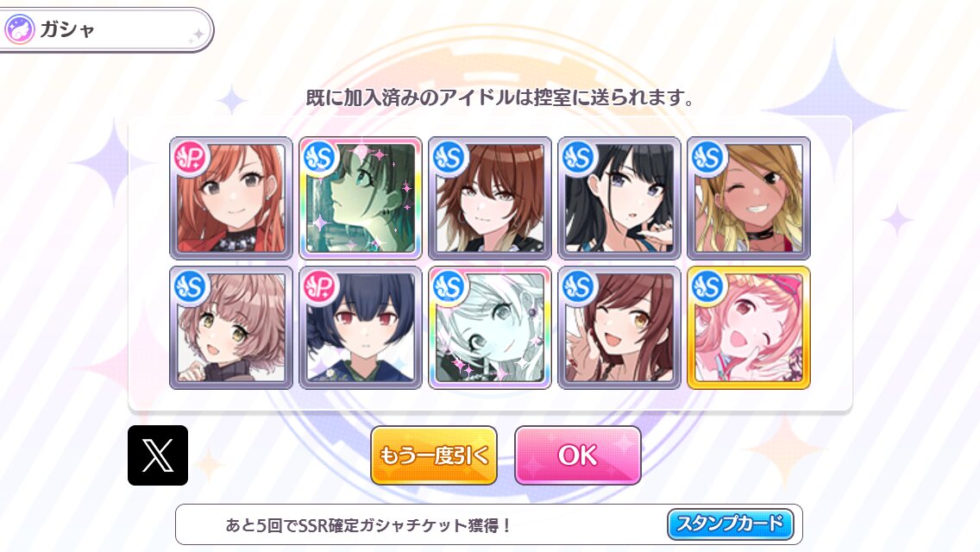
Task: Pull again with もう一度引く button
Action: [434, 455]
